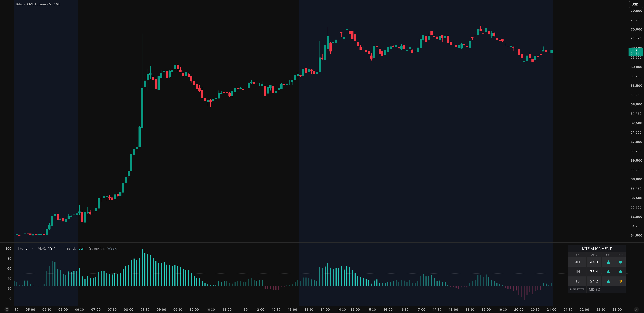644x313 pixels.
Task: Click the 24.2 ADX value
Action: tap(594, 281)
